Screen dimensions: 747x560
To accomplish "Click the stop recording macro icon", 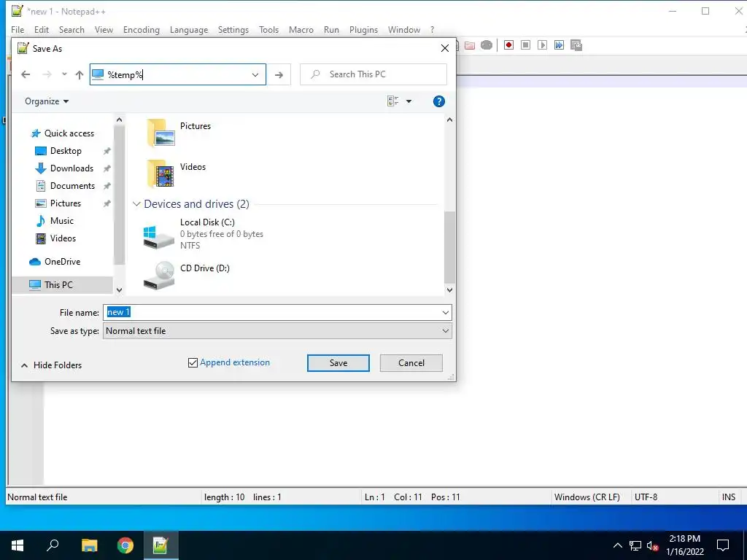I will pos(525,45).
